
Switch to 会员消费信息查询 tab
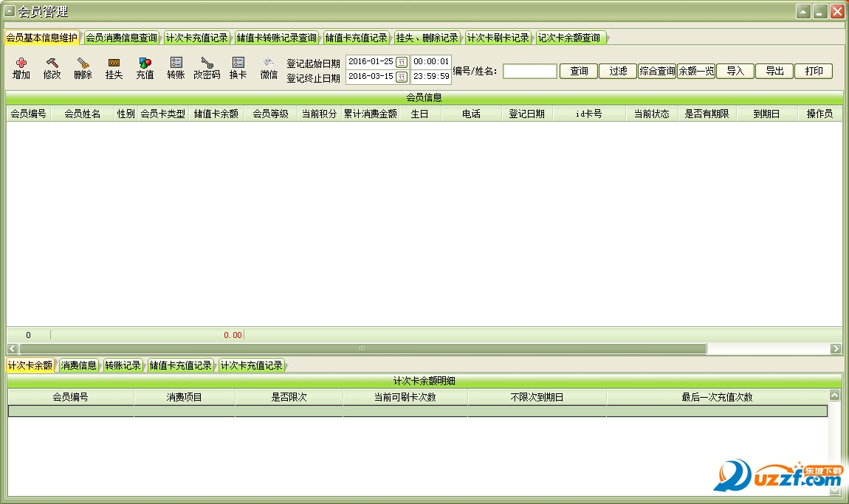point(121,38)
